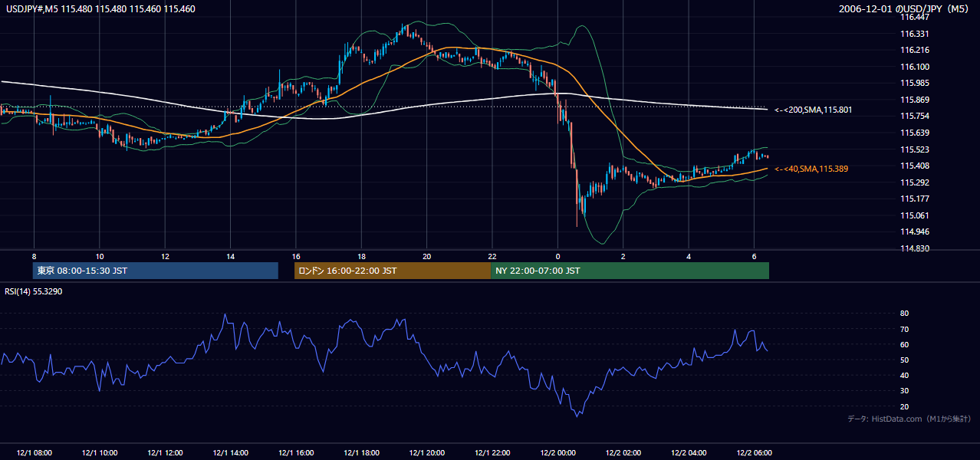Click hour label 10 under the price chart

point(100,256)
